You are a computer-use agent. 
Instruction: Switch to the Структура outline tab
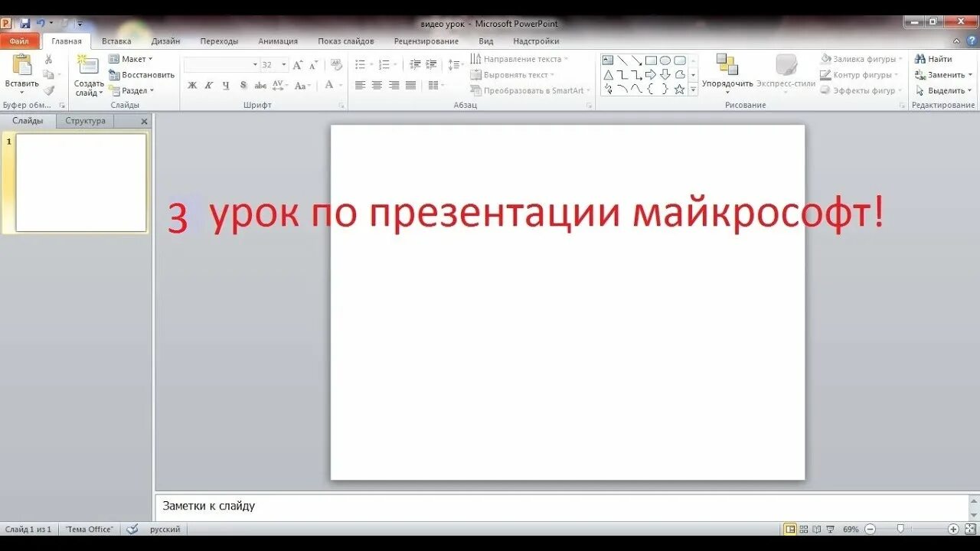[x=85, y=121]
